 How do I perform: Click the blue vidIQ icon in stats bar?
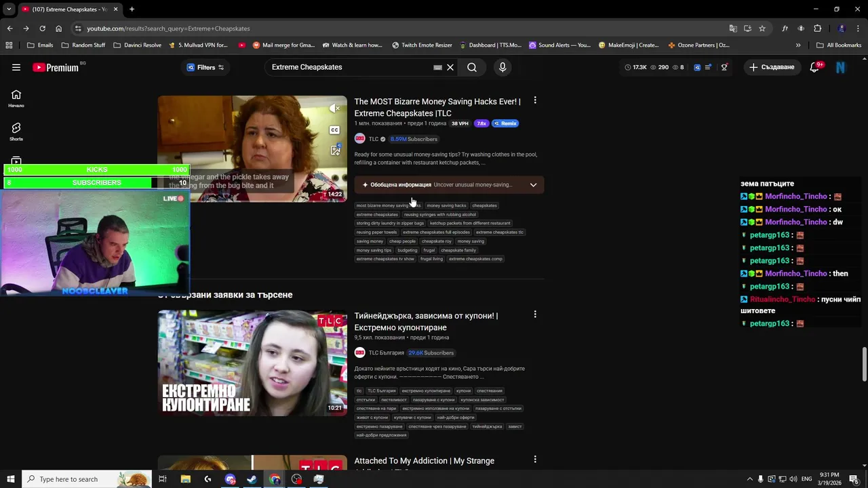click(696, 67)
